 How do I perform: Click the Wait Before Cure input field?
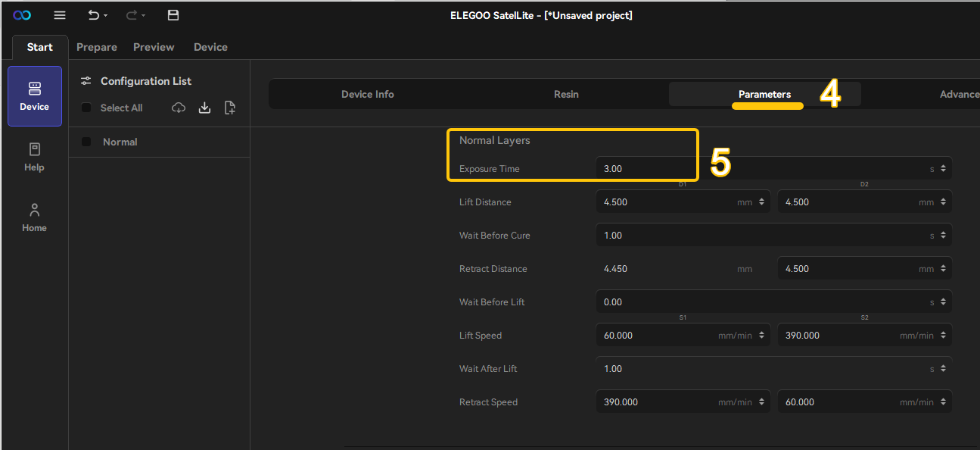coord(774,236)
